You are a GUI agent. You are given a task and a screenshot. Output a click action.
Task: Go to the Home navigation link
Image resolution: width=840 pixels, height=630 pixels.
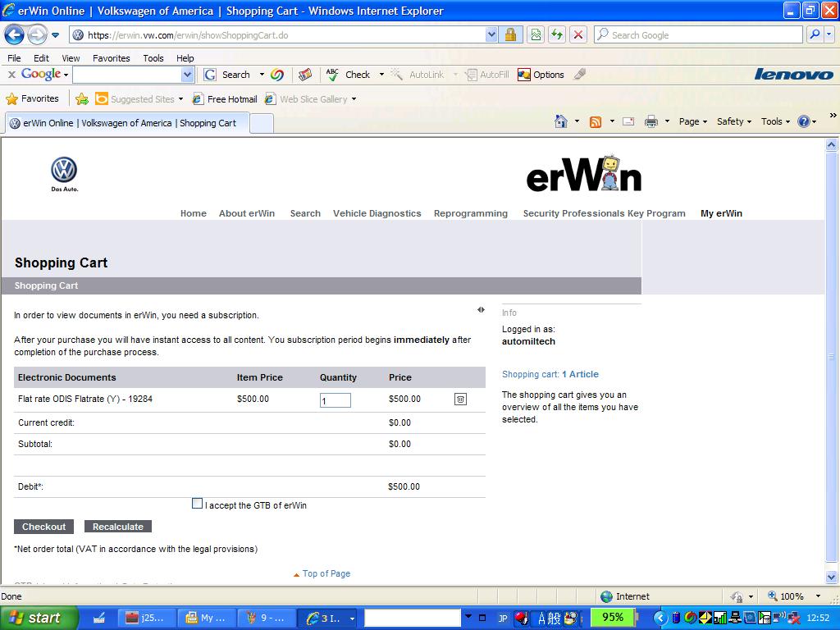pos(194,213)
